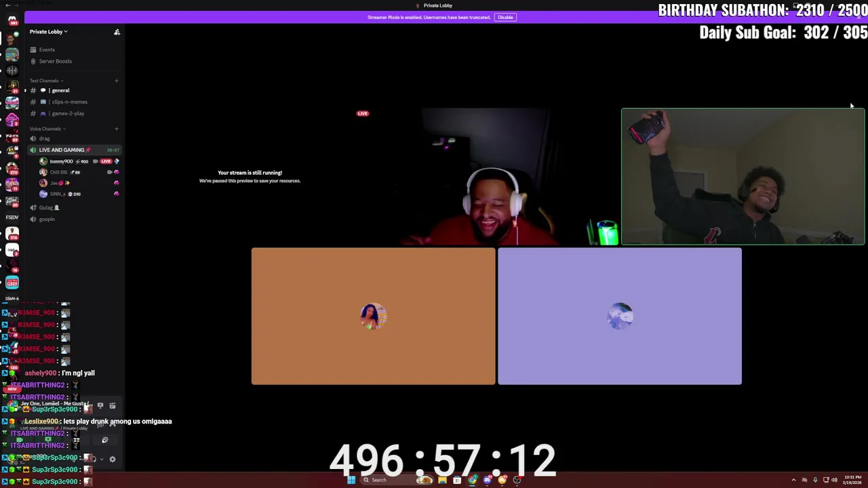
Task: Show hidden system tray icons
Action: tap(793, 480)
